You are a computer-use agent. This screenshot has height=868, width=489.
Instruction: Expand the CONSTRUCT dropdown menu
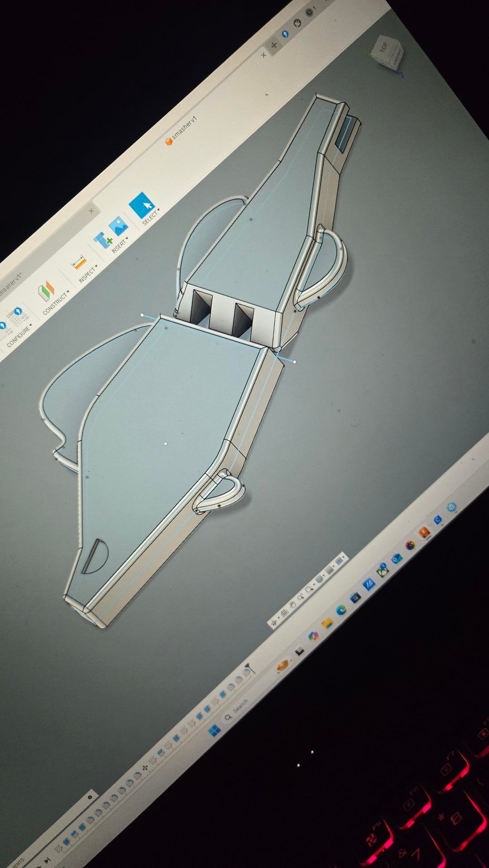click(x=56, y=303)
